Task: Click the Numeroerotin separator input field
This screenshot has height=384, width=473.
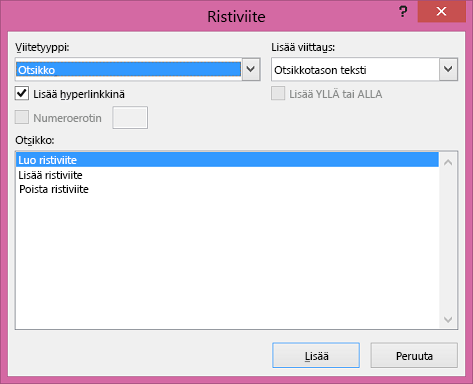Action: [130, 117]
